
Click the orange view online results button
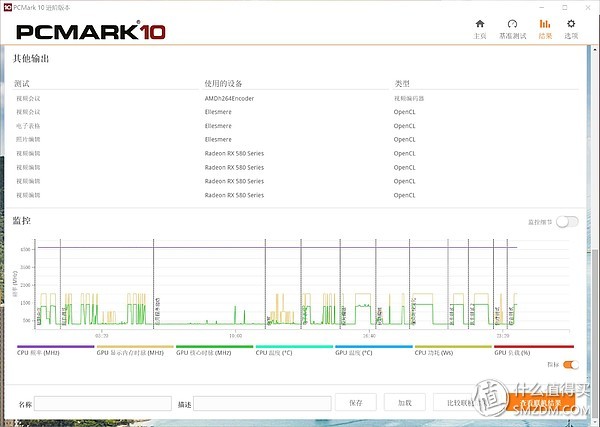(x=541, y=403)
